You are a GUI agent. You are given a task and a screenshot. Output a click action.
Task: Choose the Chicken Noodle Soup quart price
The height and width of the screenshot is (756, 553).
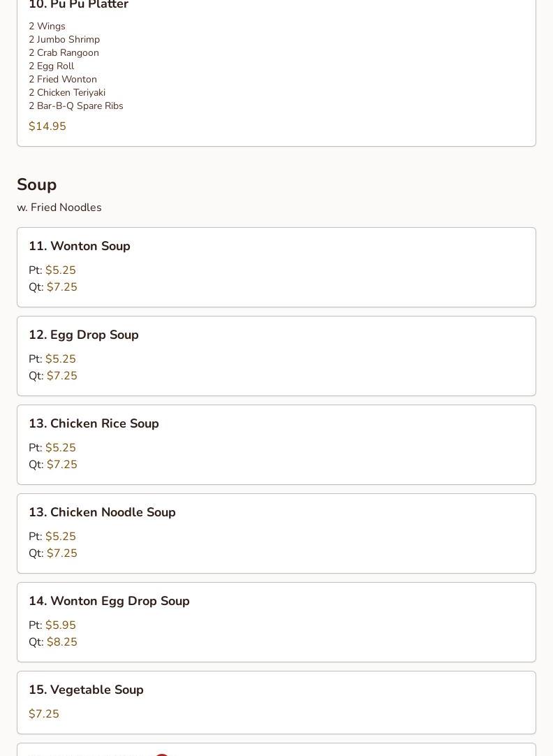[x=62, y=553]
